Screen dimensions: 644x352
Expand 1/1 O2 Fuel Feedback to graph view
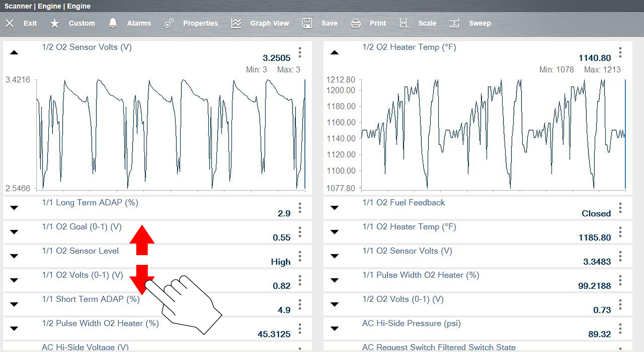coord(334,208)
